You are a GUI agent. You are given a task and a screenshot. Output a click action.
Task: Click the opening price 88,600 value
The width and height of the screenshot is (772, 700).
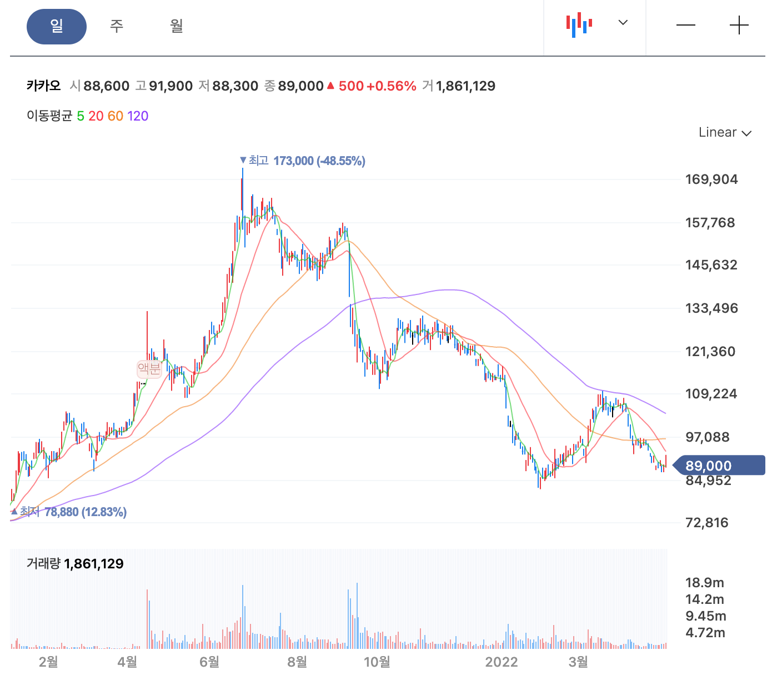coord(106,86)
